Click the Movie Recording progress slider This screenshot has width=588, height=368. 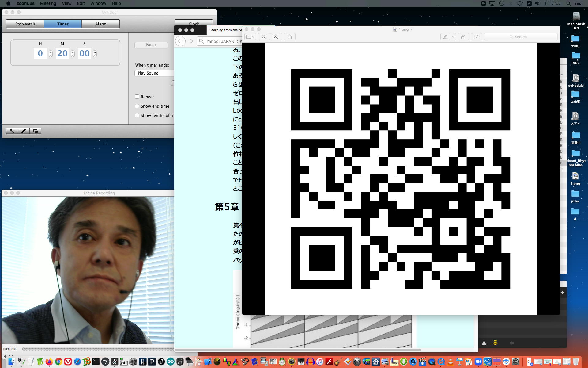[98, 349]
